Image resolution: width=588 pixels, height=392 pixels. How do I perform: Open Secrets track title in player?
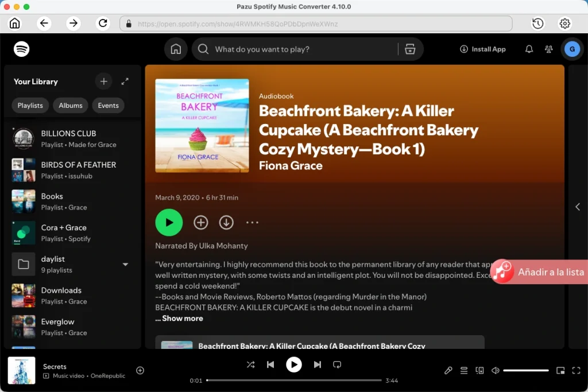pyautogui.click(x=55, y=367)
